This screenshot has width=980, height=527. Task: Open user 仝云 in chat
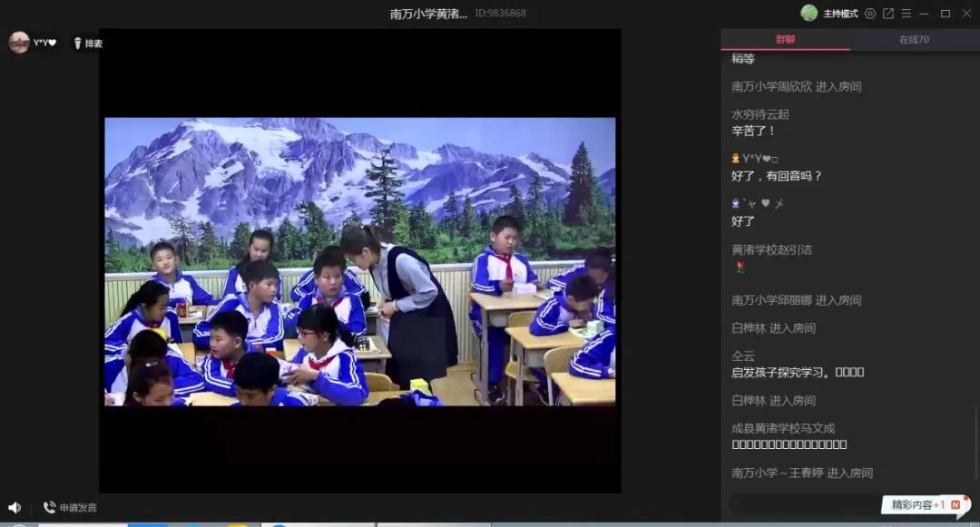point(743,356)
